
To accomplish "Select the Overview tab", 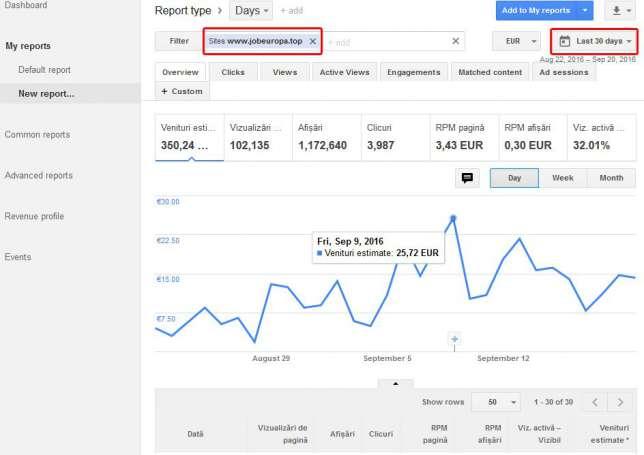I will click(180, 72).
